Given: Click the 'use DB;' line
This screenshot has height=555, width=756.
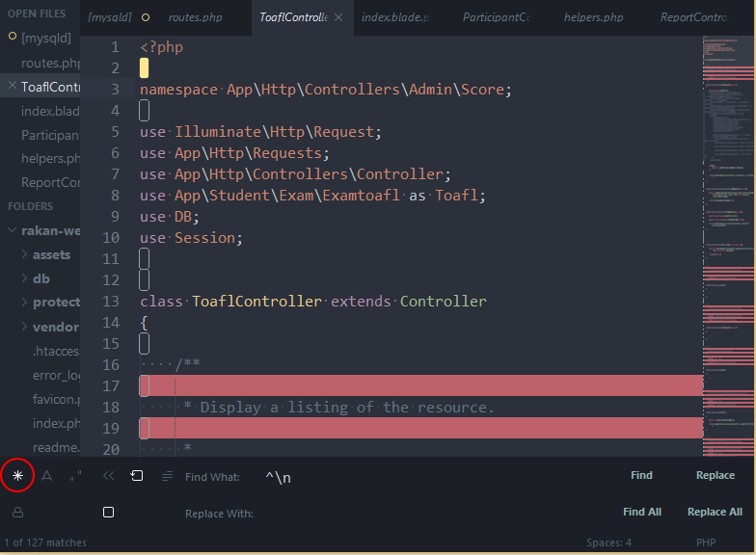Looking at the screenshot, I should tap(170, 217).
